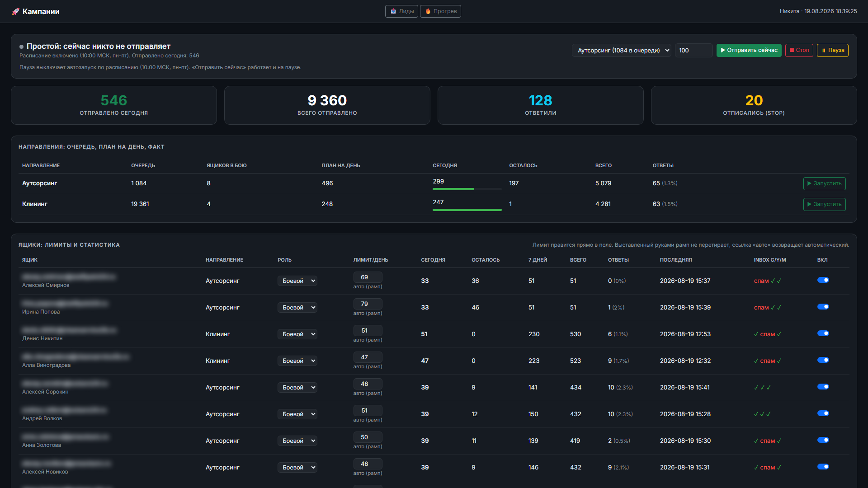Click the red square Стоп icon
Viewport: 868px width, 488px height.
tap(792, 50)
